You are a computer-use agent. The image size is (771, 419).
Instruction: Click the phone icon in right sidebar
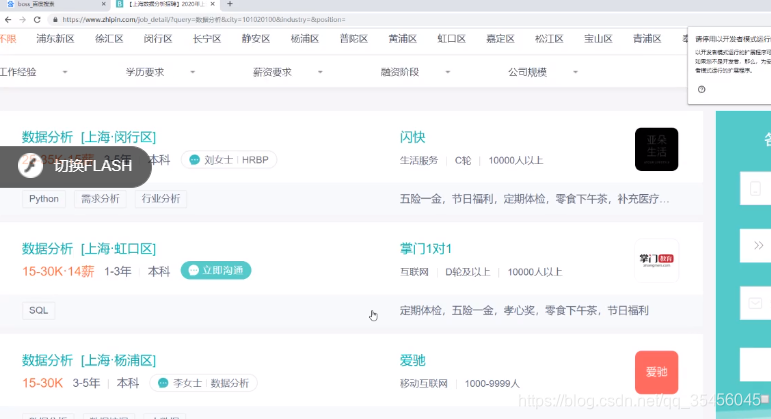click(755, 188)
